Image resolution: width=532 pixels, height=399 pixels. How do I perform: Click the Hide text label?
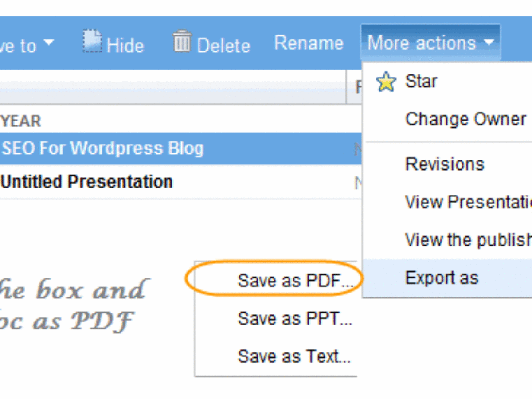click(125, 45)
